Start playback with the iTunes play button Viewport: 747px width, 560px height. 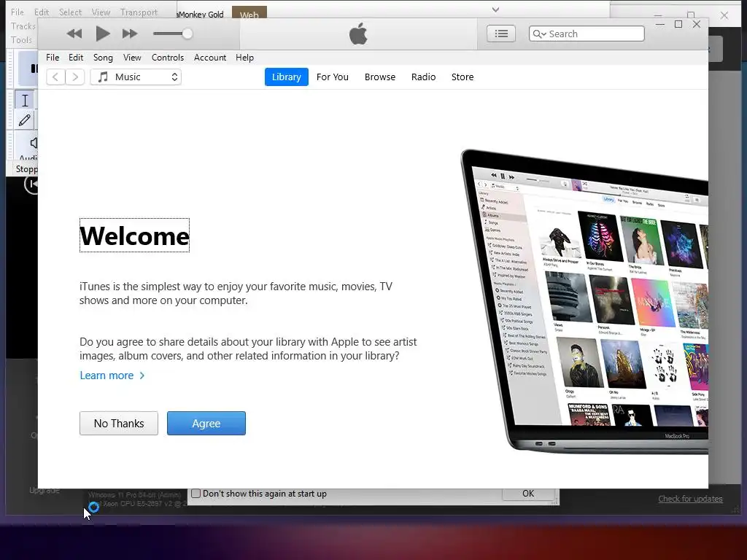pos(102,34)
